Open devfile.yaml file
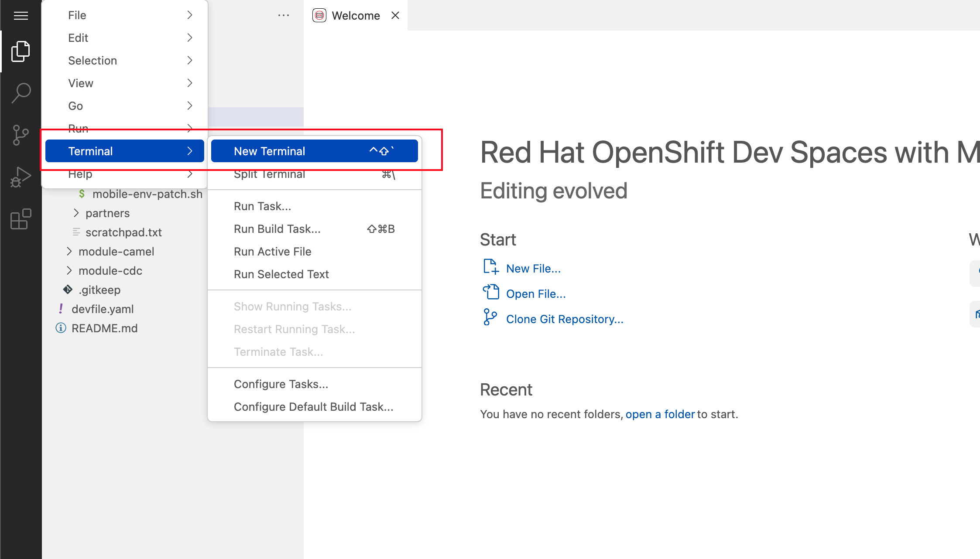980x559 pixels. [103, 309]
